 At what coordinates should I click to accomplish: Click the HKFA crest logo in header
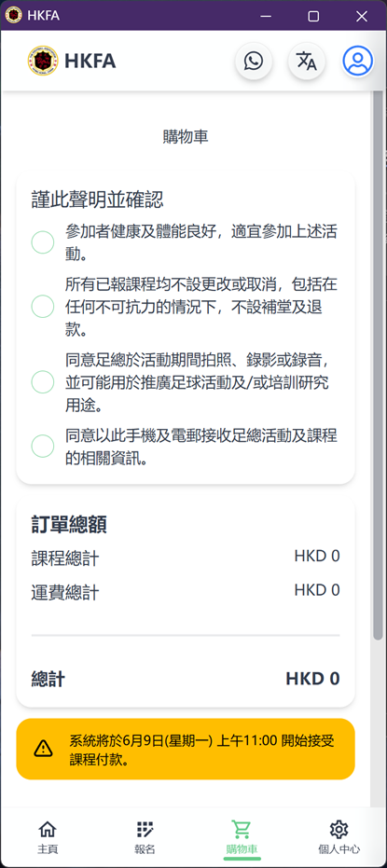tap(43, 61)
